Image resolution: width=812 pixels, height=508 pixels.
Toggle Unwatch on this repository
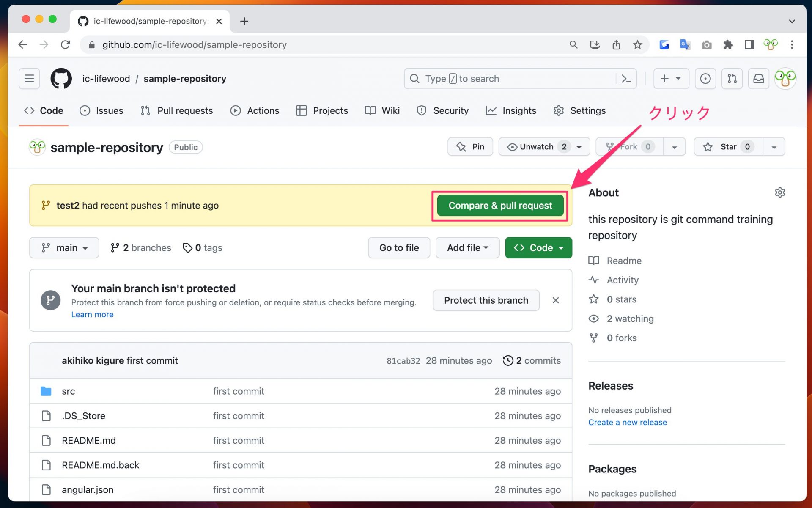click(535, 147)
